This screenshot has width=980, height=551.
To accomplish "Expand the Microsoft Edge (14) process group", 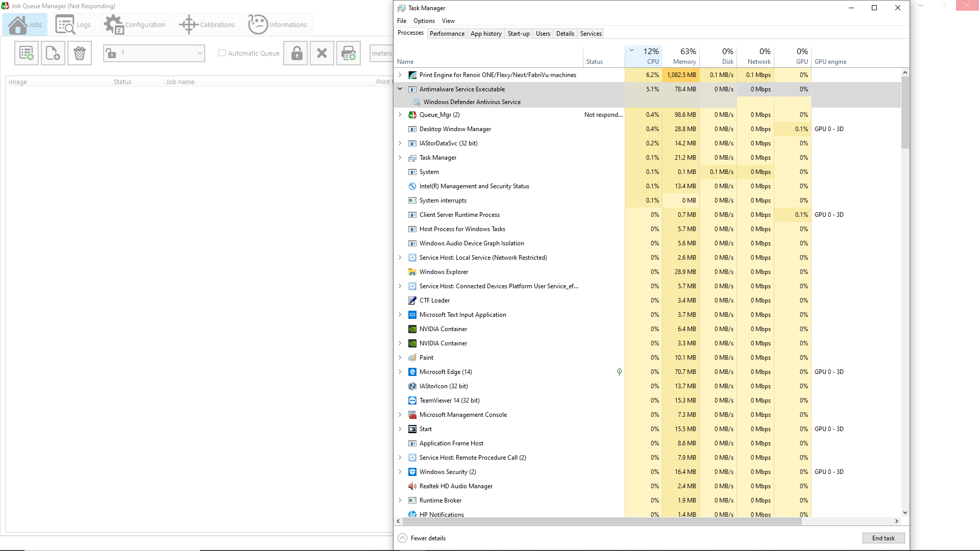I will click(400, 372).
